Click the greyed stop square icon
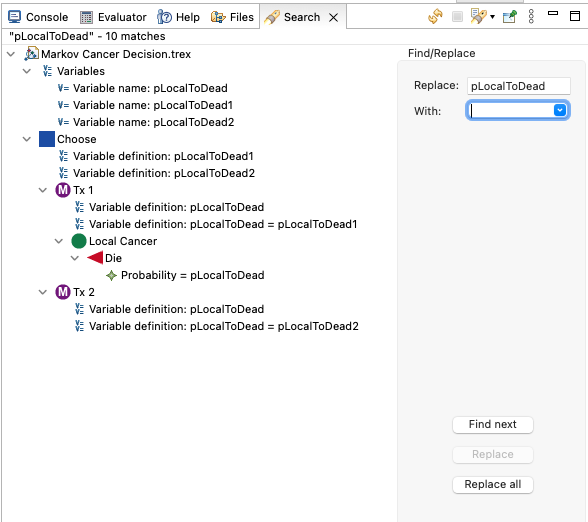The image size is (588, 522). click(457, 16)
